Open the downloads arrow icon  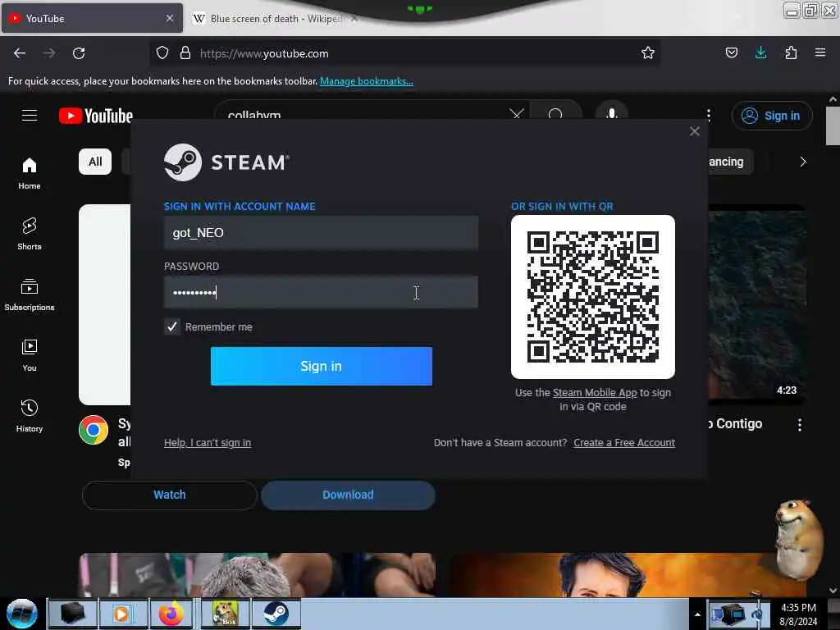point(760,53)
